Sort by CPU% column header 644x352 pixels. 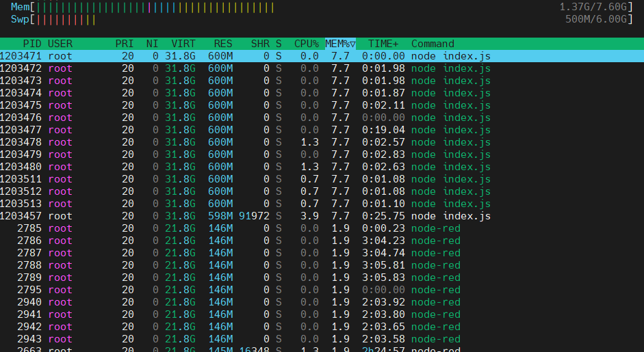(307, 44)
